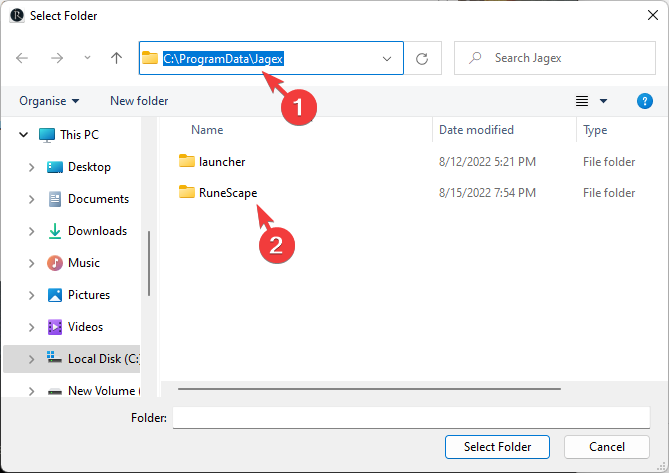This screenshot has width=669, height=473.
Task: Go up one folder level
Action: point(116,58)
